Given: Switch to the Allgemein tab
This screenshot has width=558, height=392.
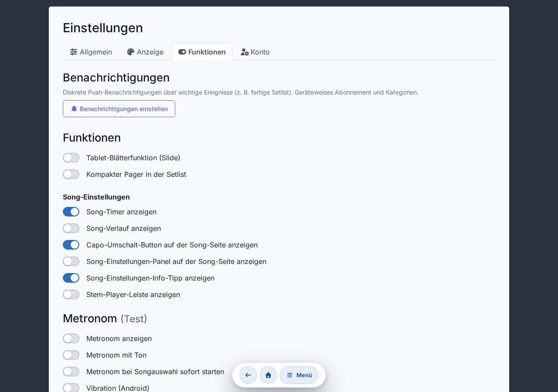Looking at the screenshot, I should pyautogui.click(x=91, y=52).
